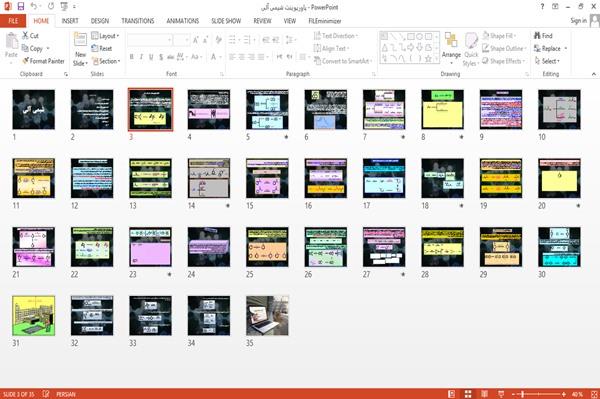Open PowerPoint Help question mark

coord(542,7)
